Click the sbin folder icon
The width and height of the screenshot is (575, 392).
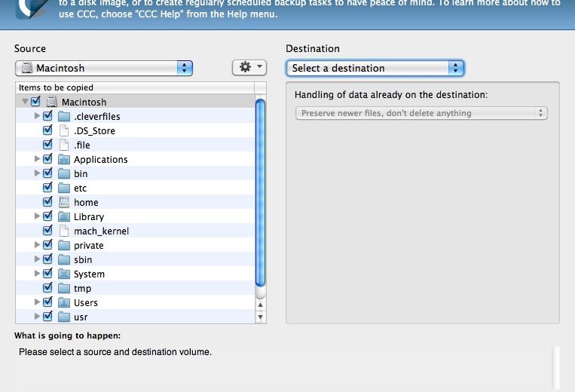click(x=64, y=259)
